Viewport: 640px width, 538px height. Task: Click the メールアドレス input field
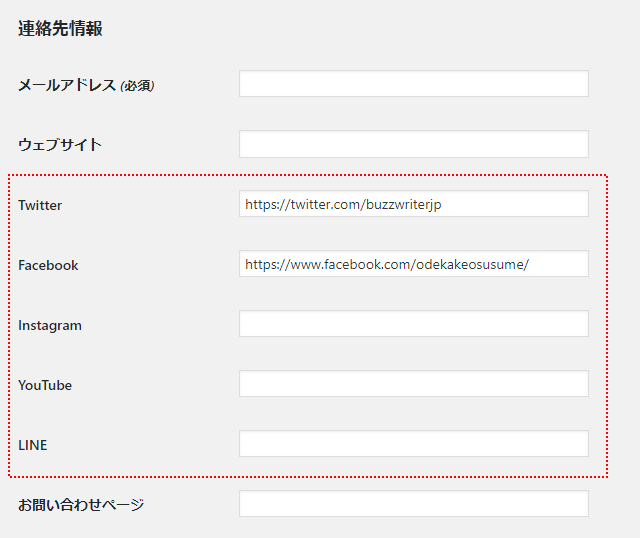click(413, 84)
